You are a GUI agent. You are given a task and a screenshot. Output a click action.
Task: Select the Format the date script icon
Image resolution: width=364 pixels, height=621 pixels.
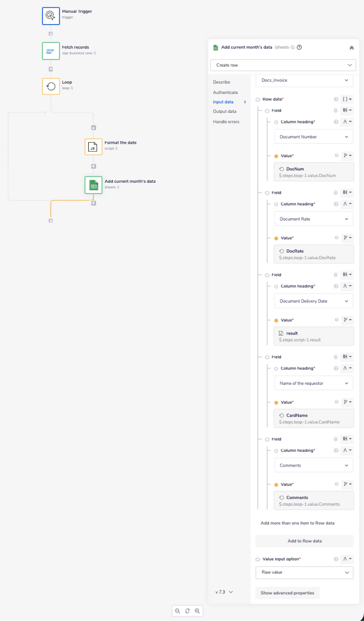click(x=93, y=147)
